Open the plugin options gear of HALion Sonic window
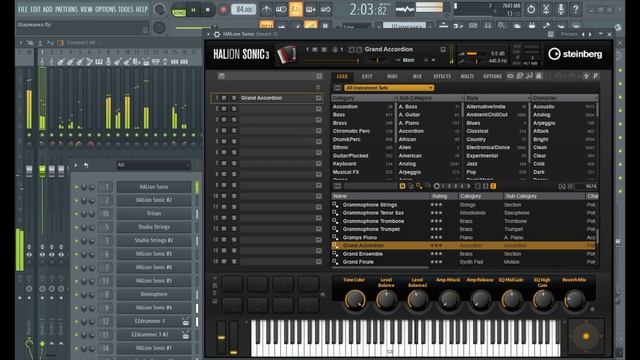Image resolution: width=640 pixels, height=360 pixels. (x=217, y=34)
